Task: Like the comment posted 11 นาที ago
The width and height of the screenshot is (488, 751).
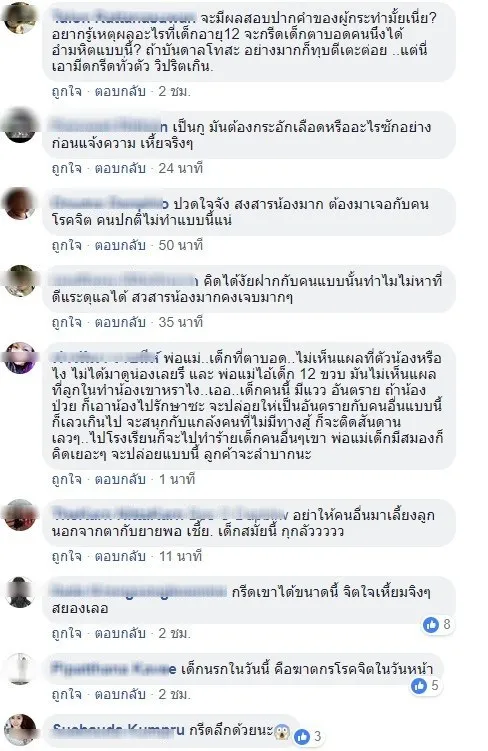Action: (67, 557)
